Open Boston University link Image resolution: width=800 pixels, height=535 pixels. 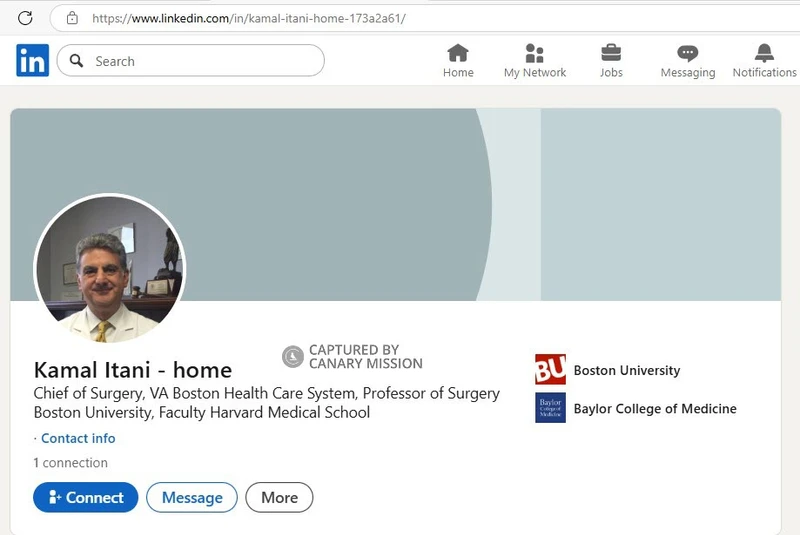(x=626, y=370)
